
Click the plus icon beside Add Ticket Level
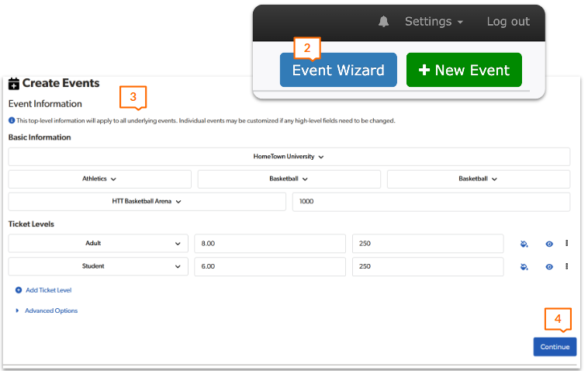(19, 290)
